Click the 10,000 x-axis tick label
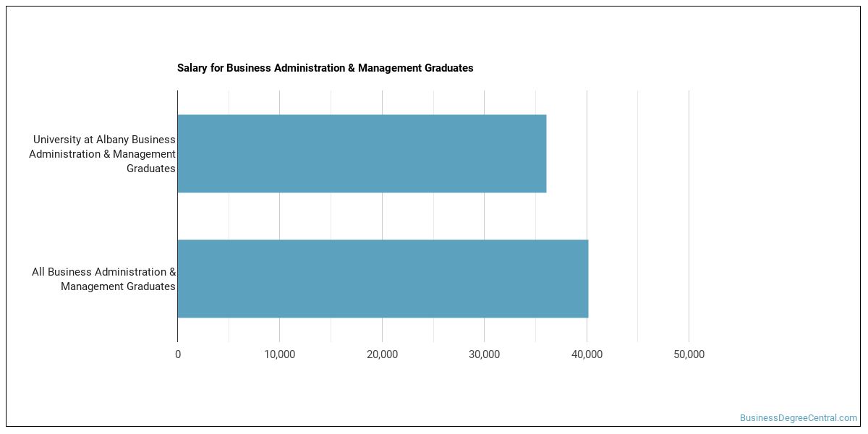The height and width of the screenshot is (434, 868). 280,354
